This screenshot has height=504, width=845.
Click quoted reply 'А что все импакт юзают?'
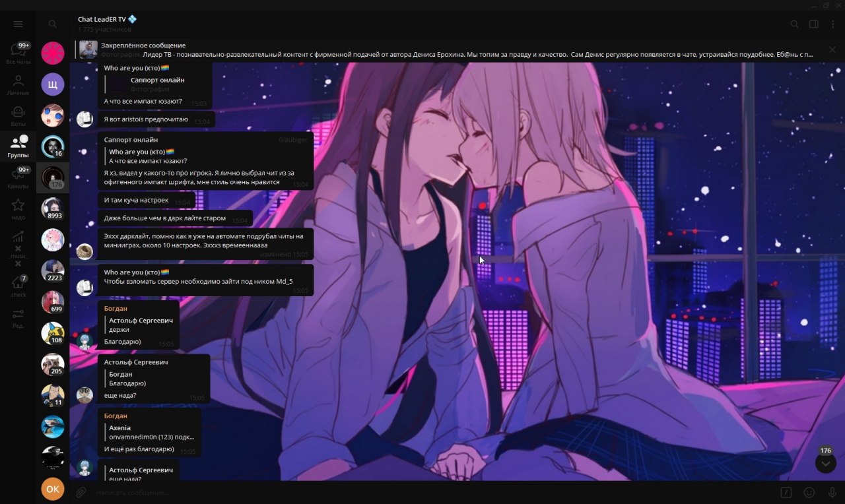(207, 156)
